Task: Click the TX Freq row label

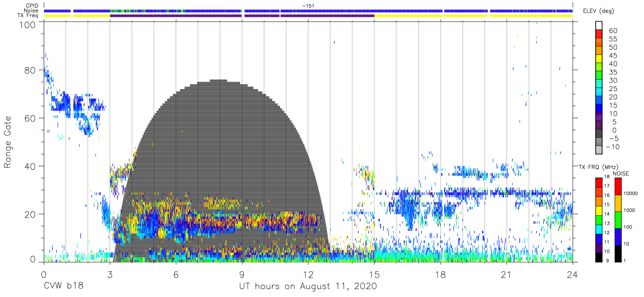Action: [29, 16]
